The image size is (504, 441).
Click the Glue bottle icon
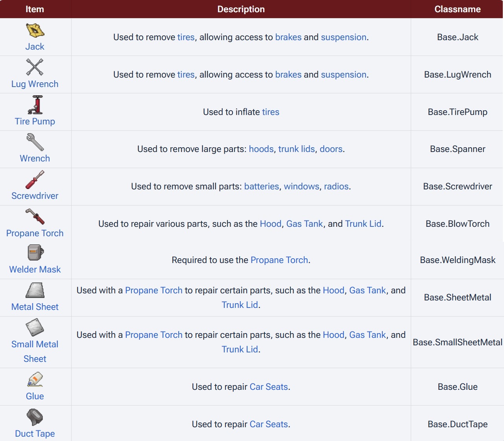pyautogui.click(x=35, y=380)
